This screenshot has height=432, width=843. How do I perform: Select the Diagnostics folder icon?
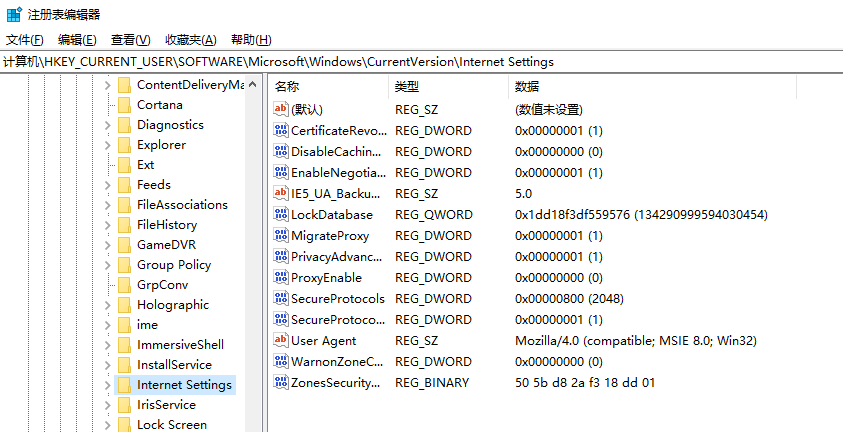[124, 125]
